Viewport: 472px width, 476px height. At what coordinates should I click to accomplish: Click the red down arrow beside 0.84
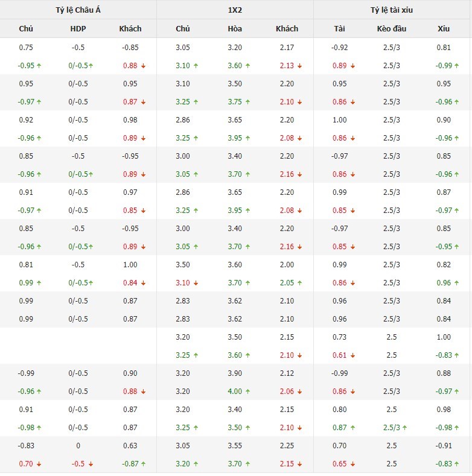coord(144,283)
